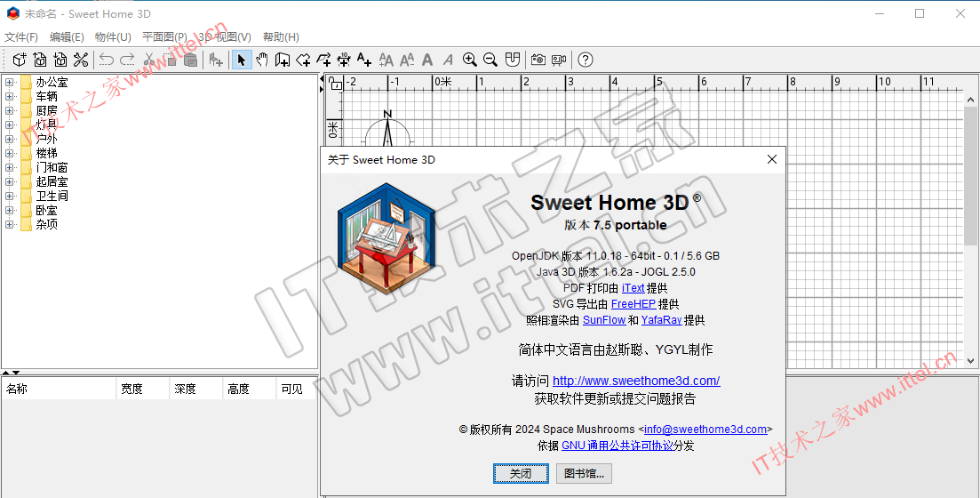The image size is (980, 498).
Task: Expand the 门和窗 catalog folder
Action: 10,168
